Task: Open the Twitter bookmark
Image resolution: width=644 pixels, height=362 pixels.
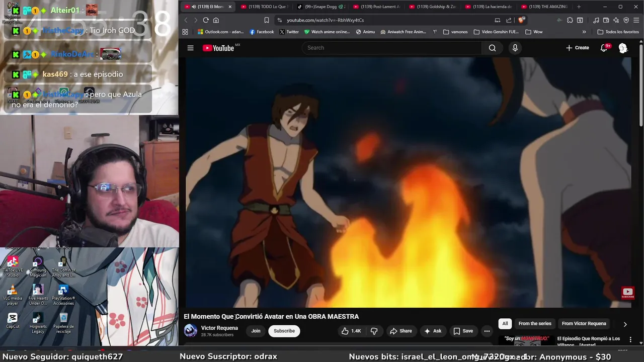Action: [289, 32]
